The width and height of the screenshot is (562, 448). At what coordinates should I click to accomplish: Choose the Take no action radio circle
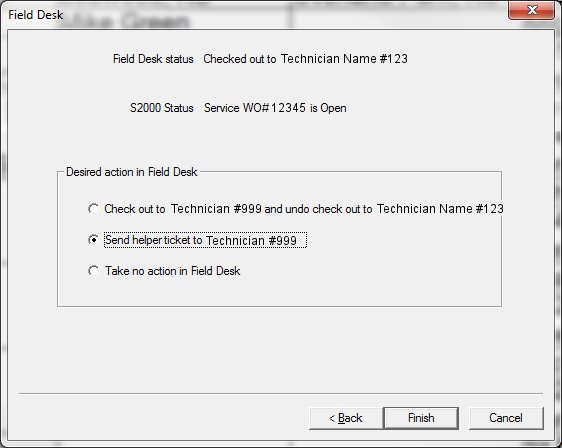coord(93,271)
